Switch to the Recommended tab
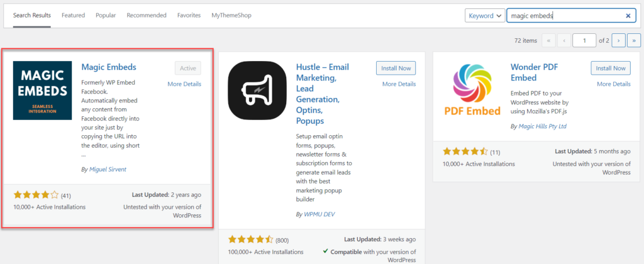The image size is (644, 264). [147, 15]
